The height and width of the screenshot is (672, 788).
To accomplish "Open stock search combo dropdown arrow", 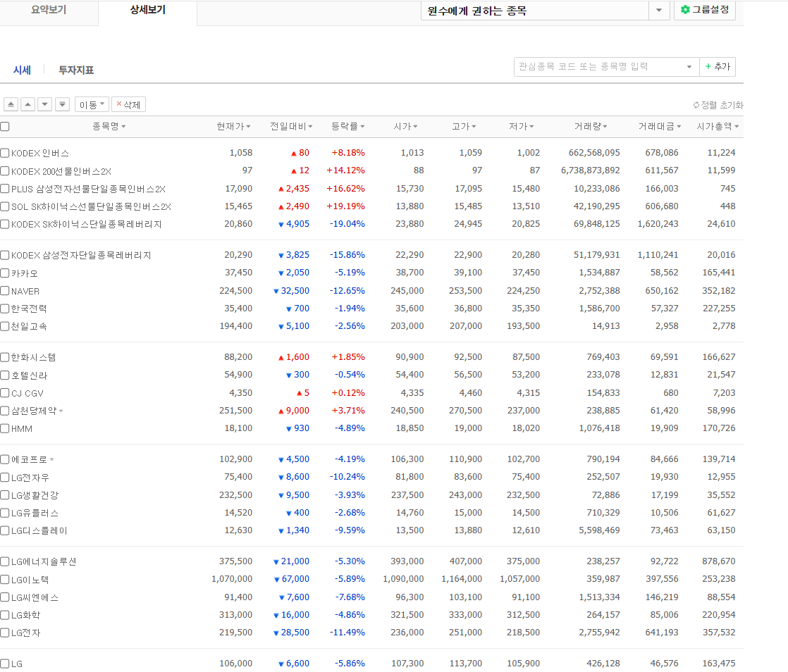I will (x=689, y=66).
